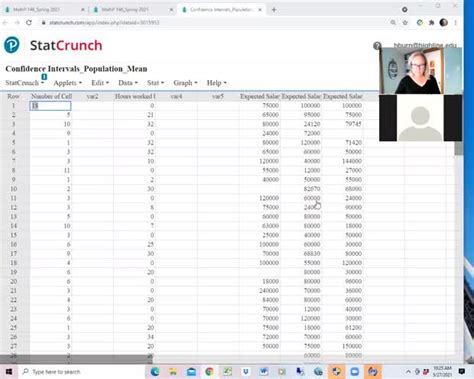Click the zoom magnifier icon in the address bar
474x379 pixels.
tap(393, 23)
